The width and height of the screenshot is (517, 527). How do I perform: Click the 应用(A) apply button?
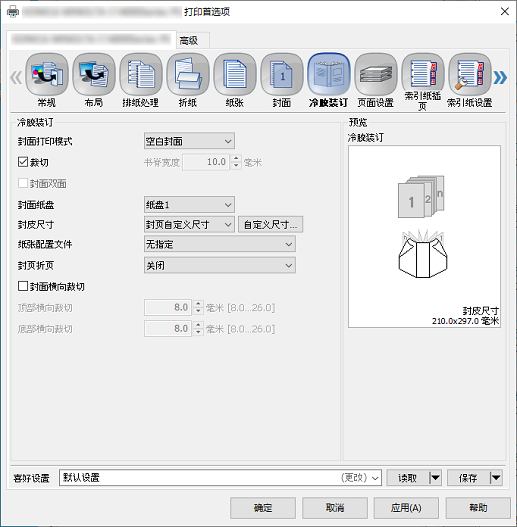pos(406,508)
